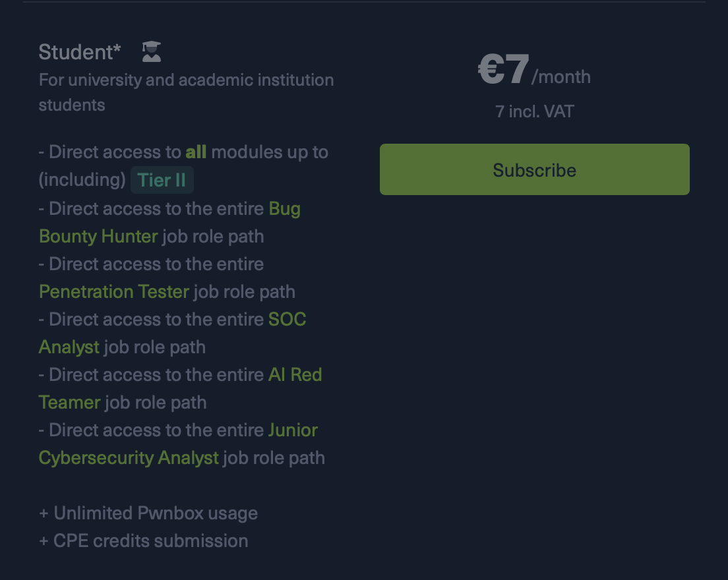The image size is (728, 580).
Task: Click "job role path" after Penetration Tester
Action: pos(244,292)
